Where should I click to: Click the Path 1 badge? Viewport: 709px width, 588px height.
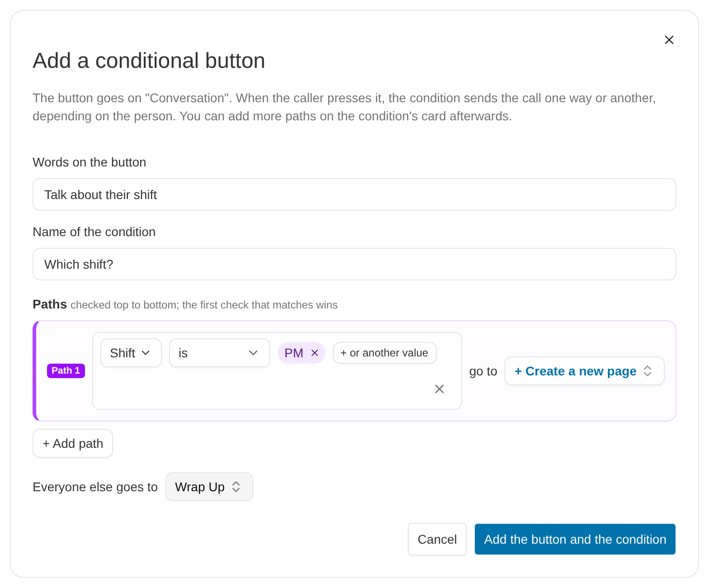point(66,370)
